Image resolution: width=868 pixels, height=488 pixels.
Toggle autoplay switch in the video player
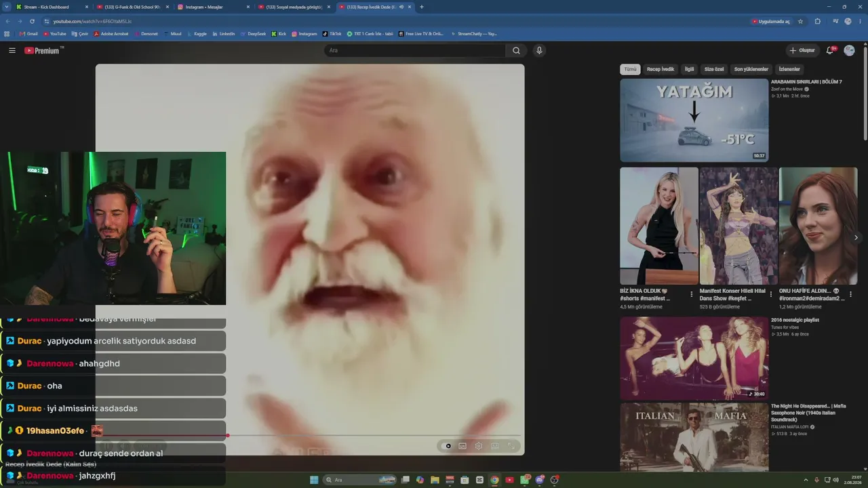[447, 446]
